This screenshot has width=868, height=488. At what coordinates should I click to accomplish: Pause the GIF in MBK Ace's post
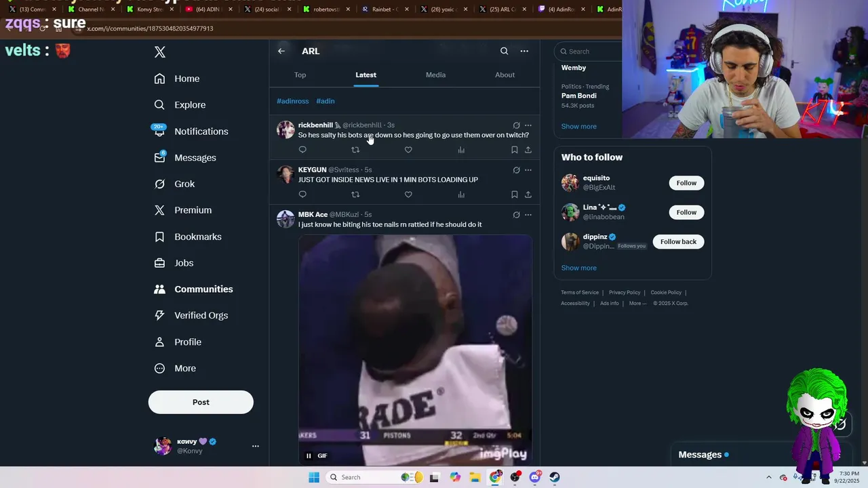click(309, 455)
